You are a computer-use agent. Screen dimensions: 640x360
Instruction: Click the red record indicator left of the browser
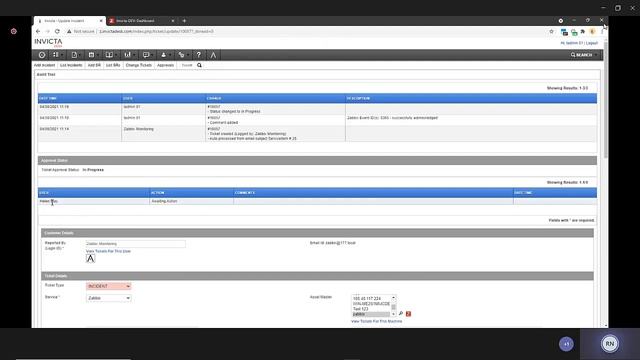coord(13,31)
